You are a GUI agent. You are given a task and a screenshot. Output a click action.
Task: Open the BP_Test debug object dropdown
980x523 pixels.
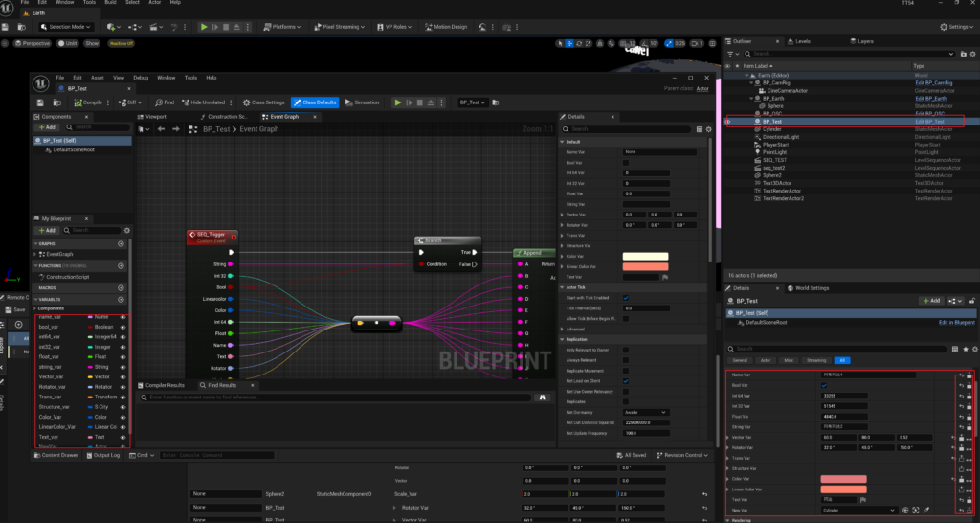pos(473,102)
